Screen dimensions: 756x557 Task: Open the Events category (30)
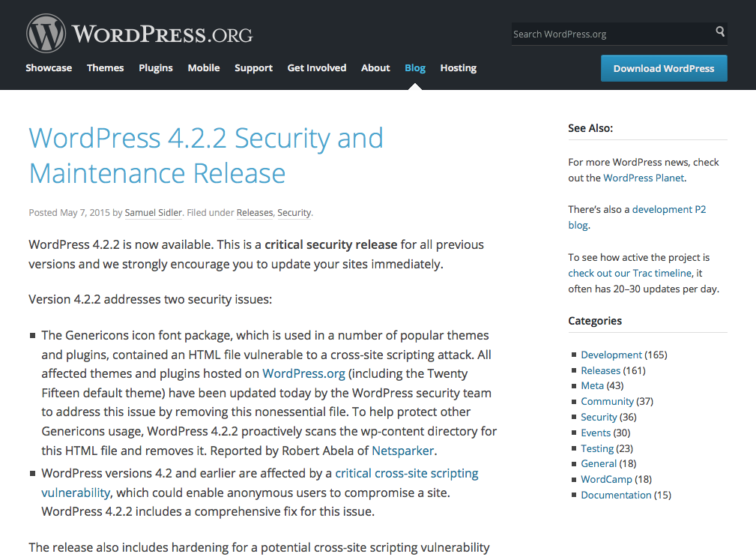596,433
